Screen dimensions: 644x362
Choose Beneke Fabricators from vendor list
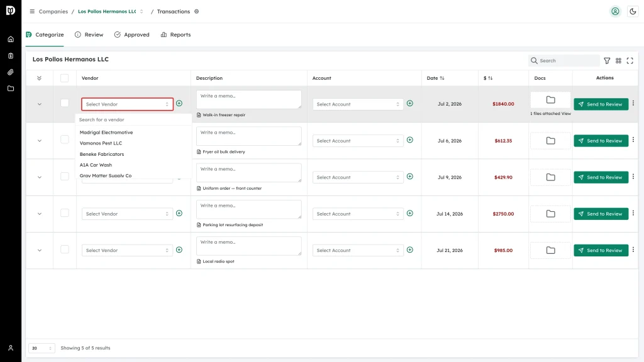point(102,155)
